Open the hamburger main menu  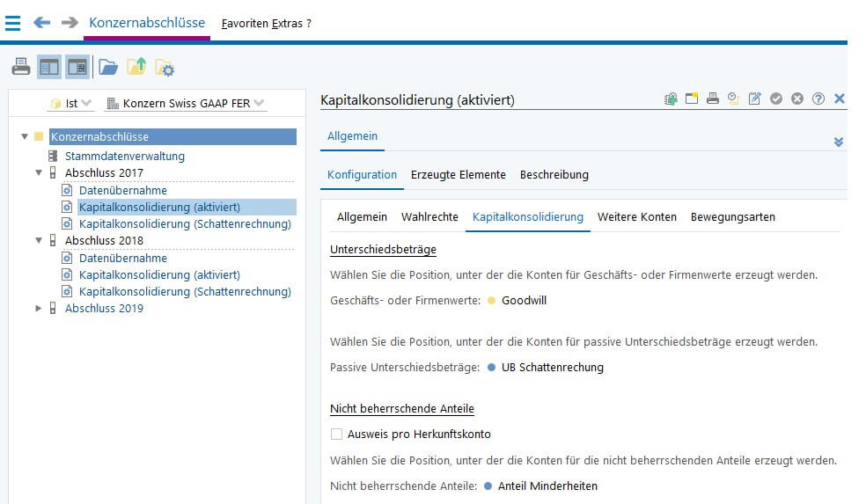[x=12, y=23]
